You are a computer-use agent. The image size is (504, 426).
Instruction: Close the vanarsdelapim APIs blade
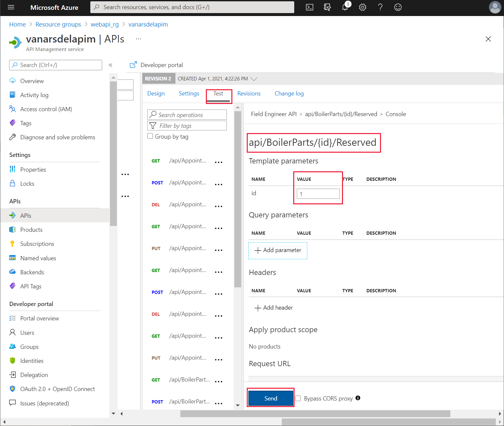(x=488, y=39)
